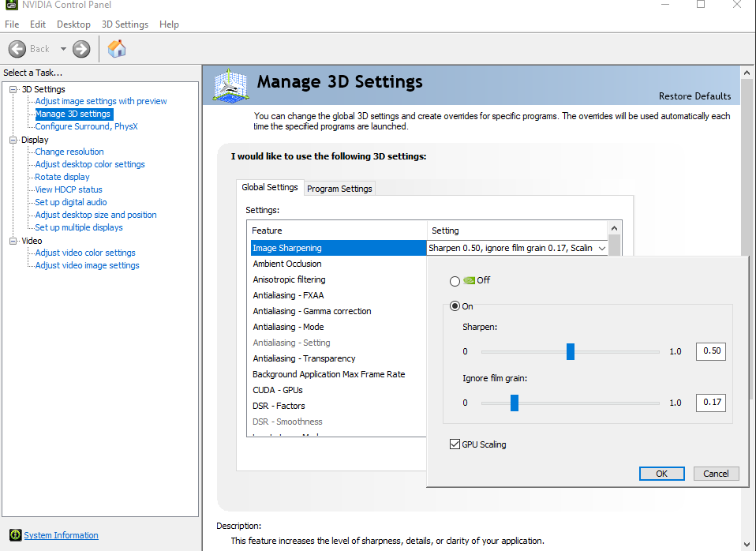Open the 3D Settings menu
This screenshot has height=551, width=756.
click(x=125, y=24)
